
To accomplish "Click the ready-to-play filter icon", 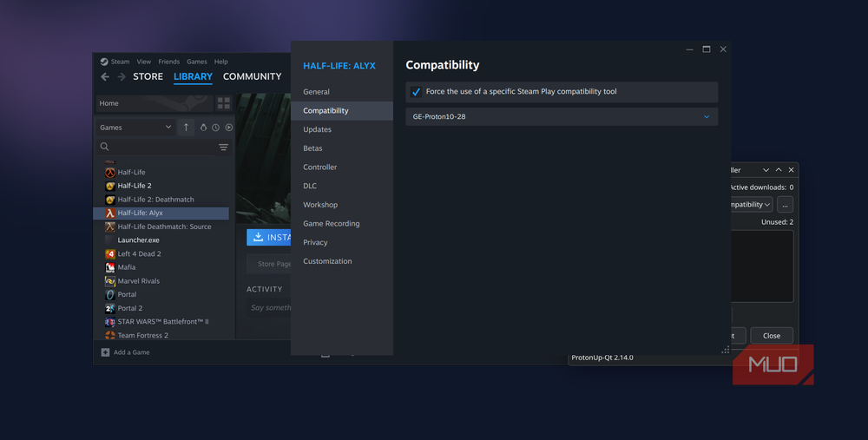I will (228, 128).
